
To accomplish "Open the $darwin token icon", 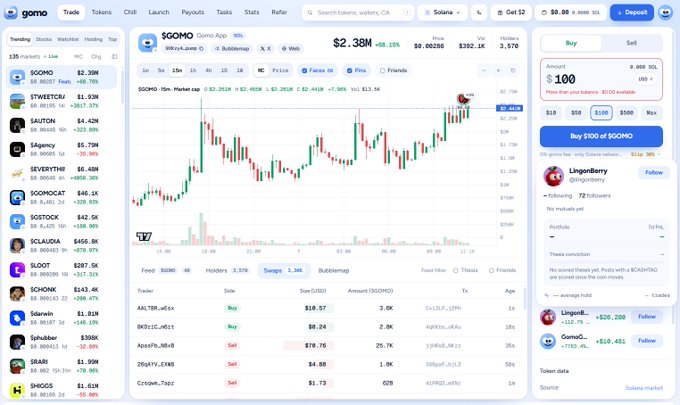I will pyautogui.click(x=17, y=318).
